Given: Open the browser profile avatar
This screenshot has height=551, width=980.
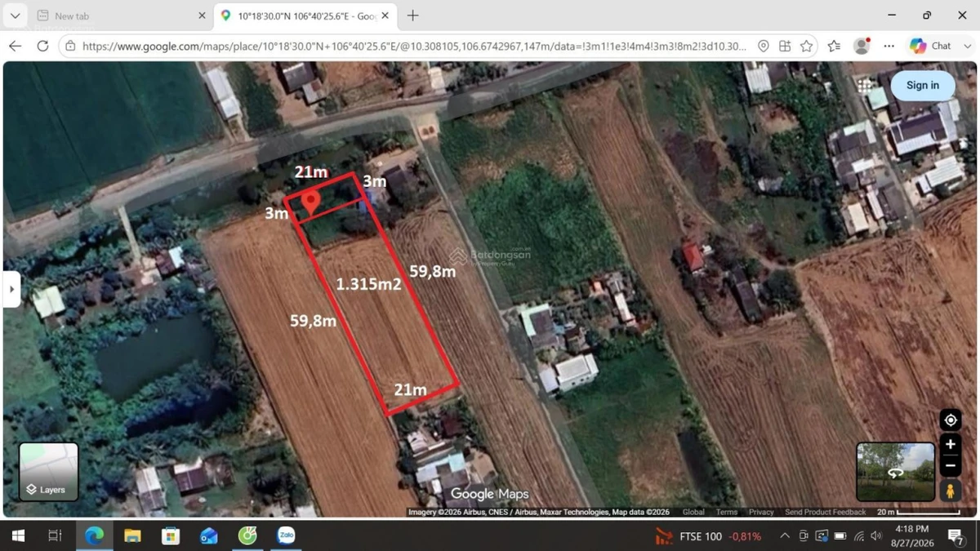Looking at the screenshot, I should click(x=862, y=47).
